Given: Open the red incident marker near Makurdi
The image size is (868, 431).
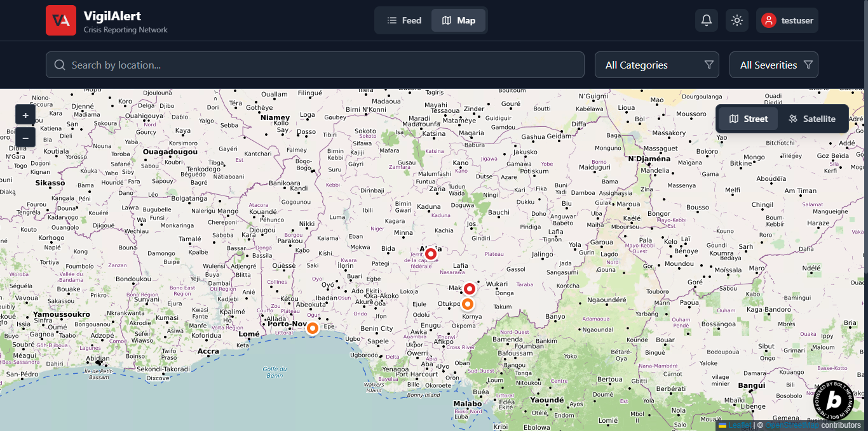Looking at the screenshot, I should [470, 289].
